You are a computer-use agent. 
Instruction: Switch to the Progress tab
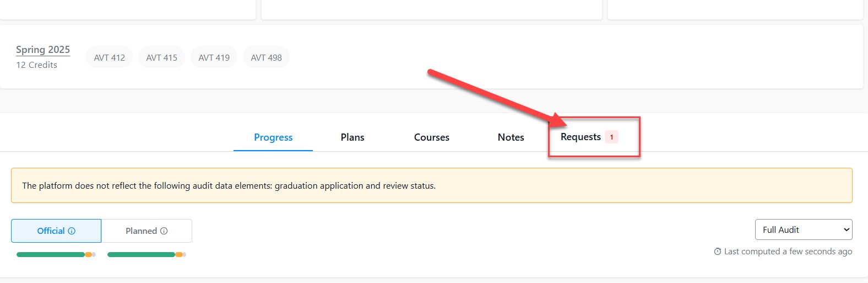pos(273,137)
